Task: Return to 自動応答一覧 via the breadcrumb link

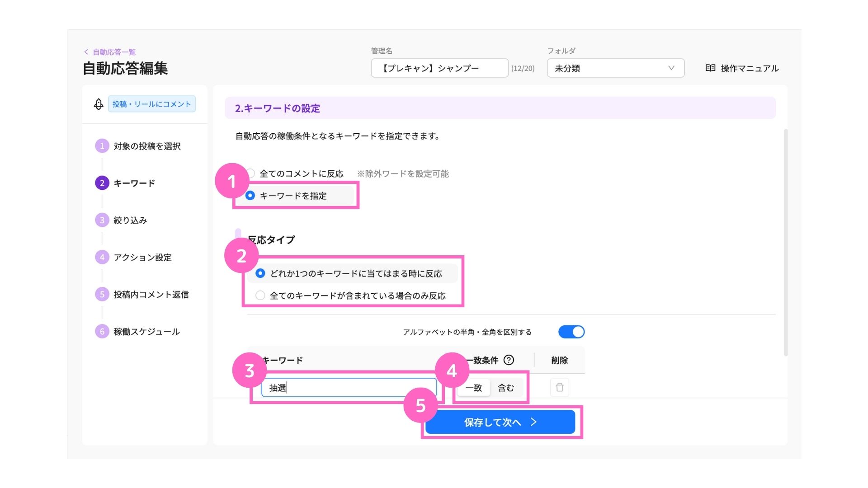Action: click(114, 52)
